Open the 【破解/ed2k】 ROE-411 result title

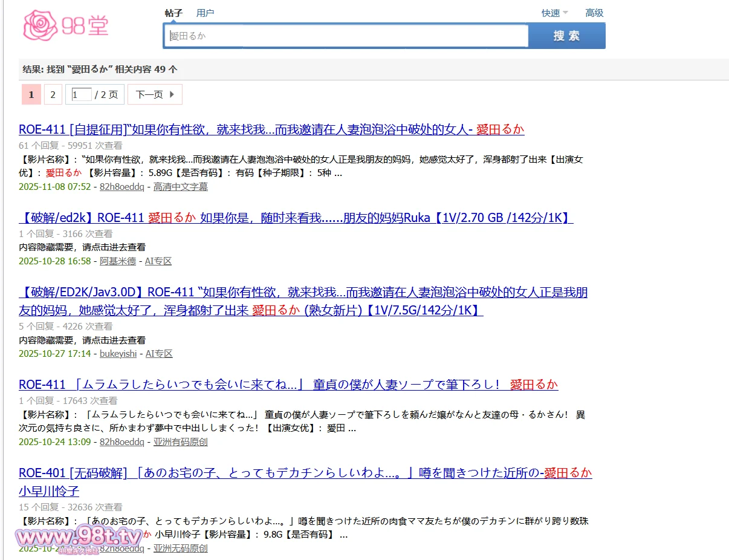pos(296,218)
